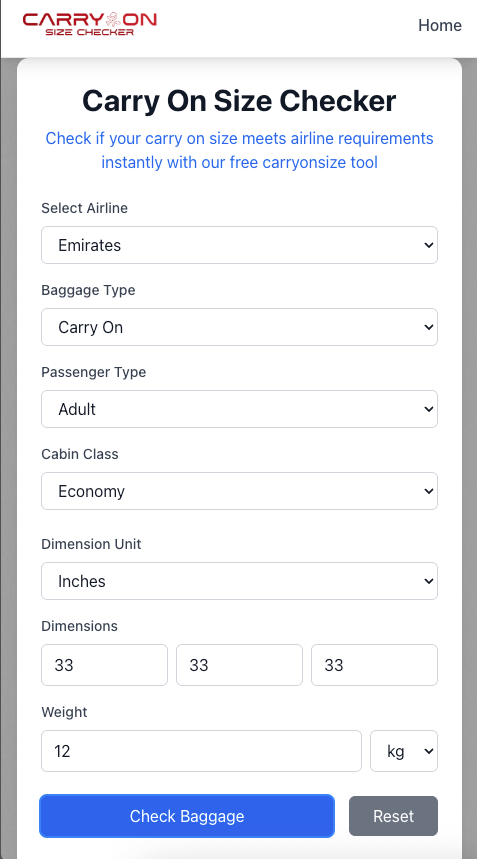Click the Weight field label
Viewport: 477px width, 859px height.
64,712
